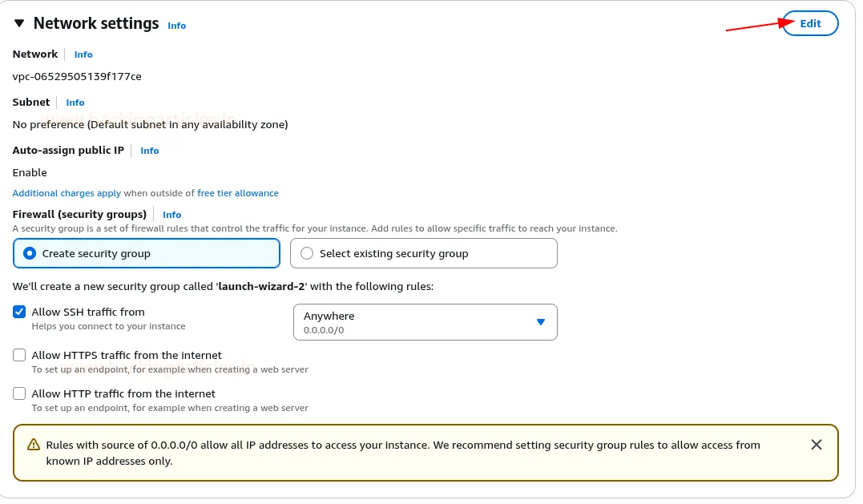Open Info link for Firewall security groups
The image size is (863, 504).
(171, 215)
